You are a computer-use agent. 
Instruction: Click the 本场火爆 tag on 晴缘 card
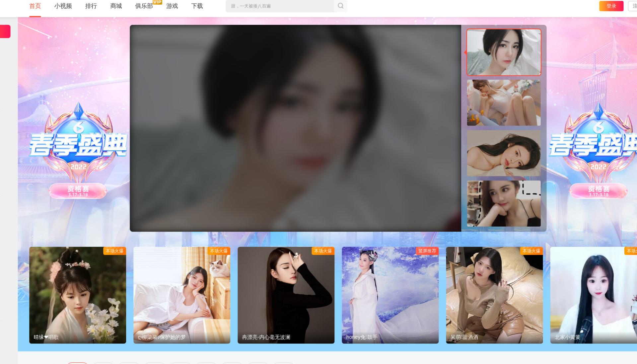(x=114, y=251)
